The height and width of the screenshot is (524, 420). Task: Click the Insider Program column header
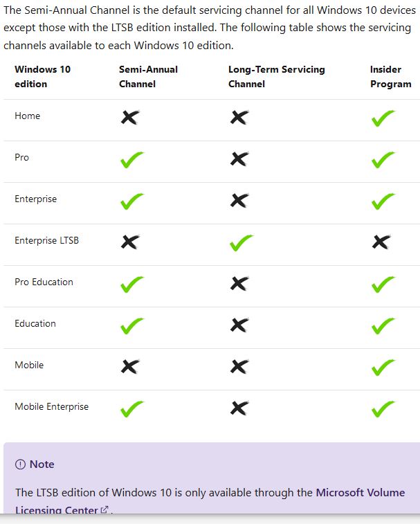click(x=390, y=76)
